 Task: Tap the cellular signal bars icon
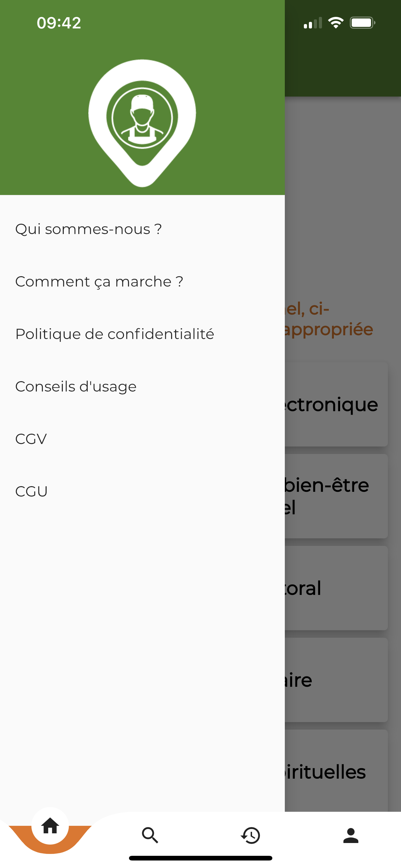point(313,23)
